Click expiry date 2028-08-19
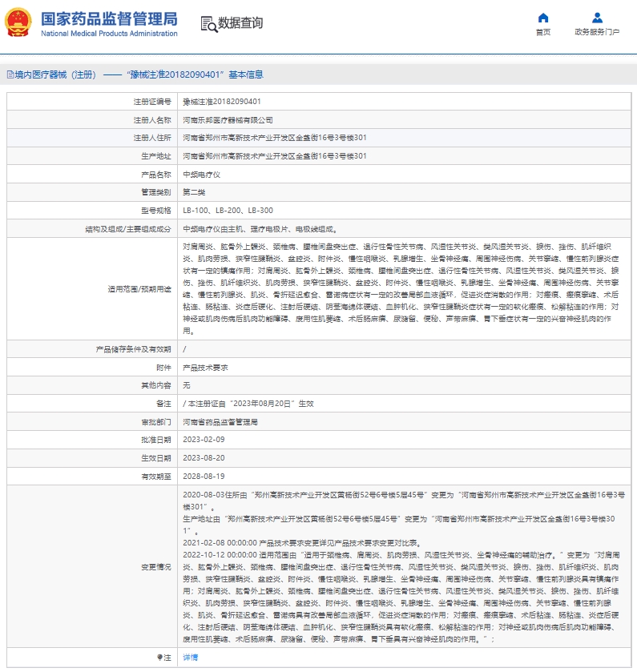The height and width of the screenshot is (672, 637). pos(204,477)
